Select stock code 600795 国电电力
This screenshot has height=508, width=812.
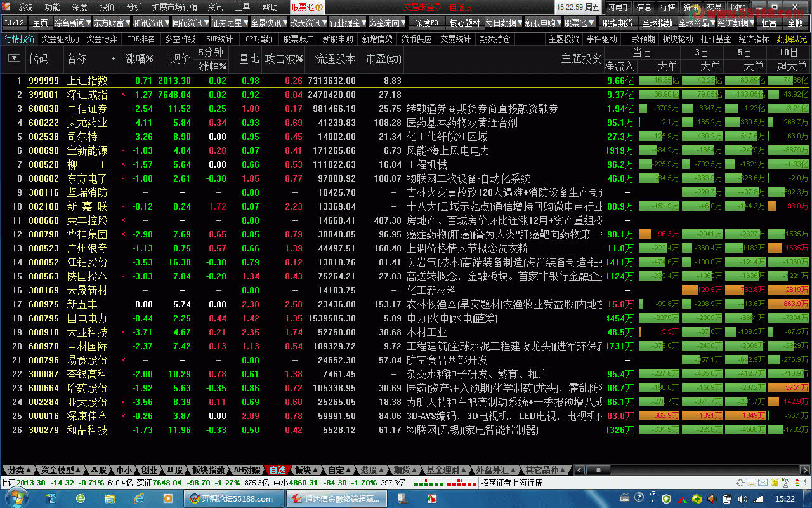click(x=406, y=318)
